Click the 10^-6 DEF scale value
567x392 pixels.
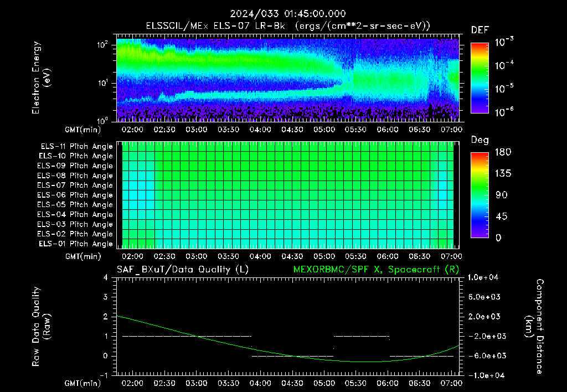[504, 112]
